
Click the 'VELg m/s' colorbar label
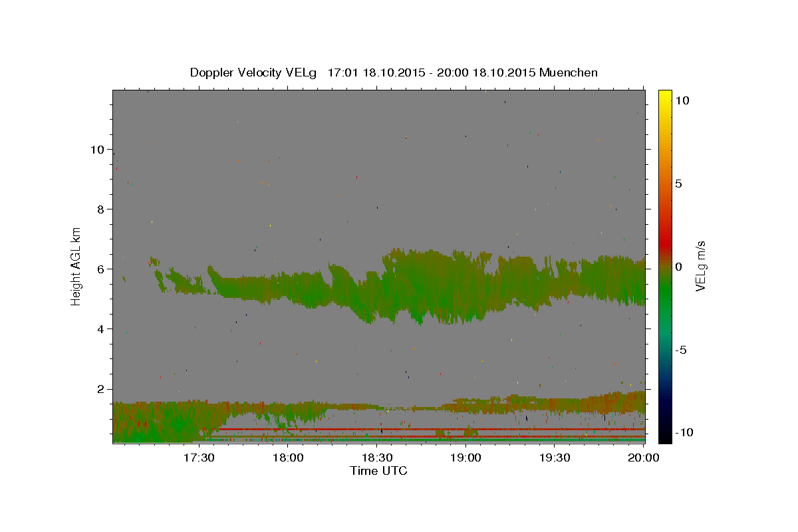pos(700,266)
